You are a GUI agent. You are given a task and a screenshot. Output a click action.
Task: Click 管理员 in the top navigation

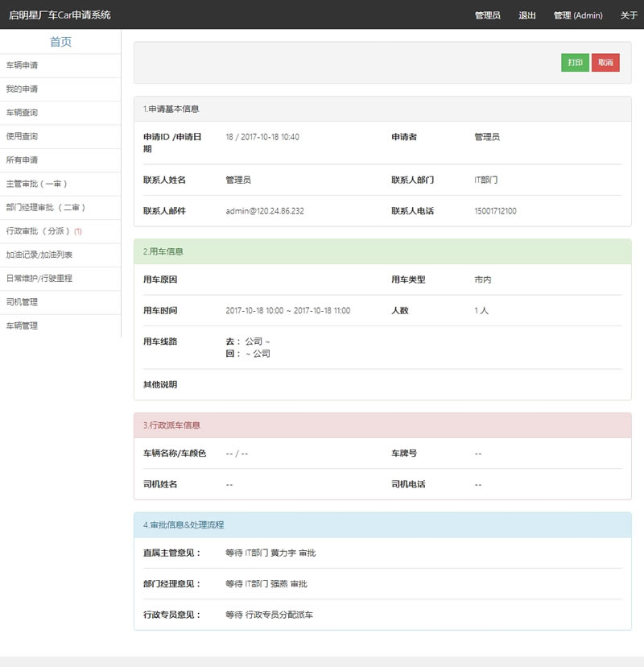[x=487, y=15]
